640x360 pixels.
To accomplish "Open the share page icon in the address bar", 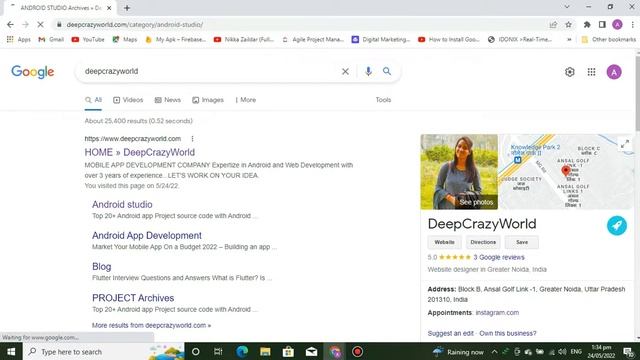I will click(553, 24).
